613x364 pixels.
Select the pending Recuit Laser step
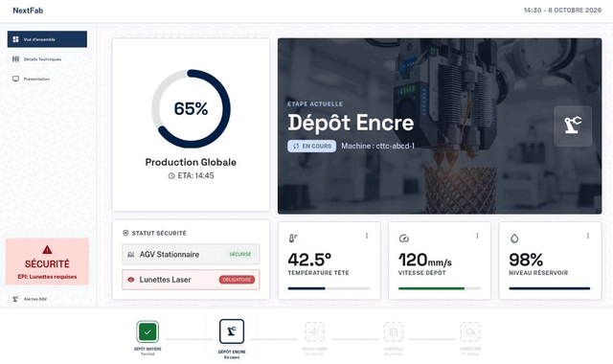point(315,332)
